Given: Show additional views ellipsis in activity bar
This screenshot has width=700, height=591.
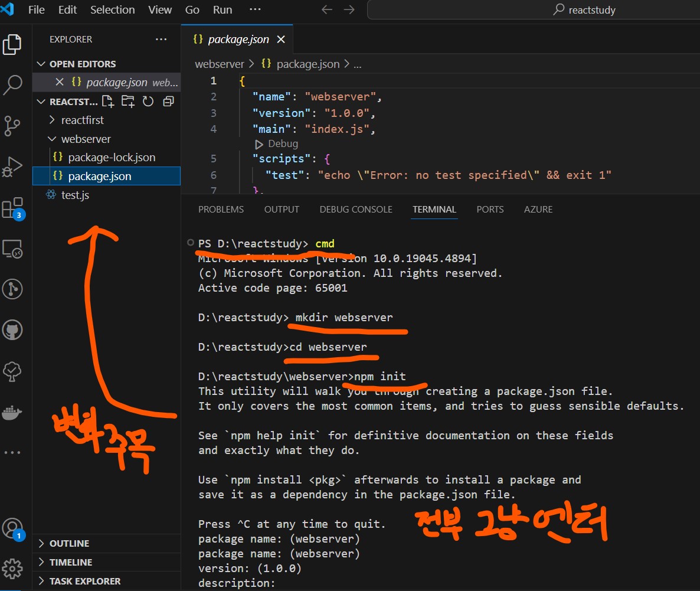Looking at the screenshot, I should coord(12,452).
